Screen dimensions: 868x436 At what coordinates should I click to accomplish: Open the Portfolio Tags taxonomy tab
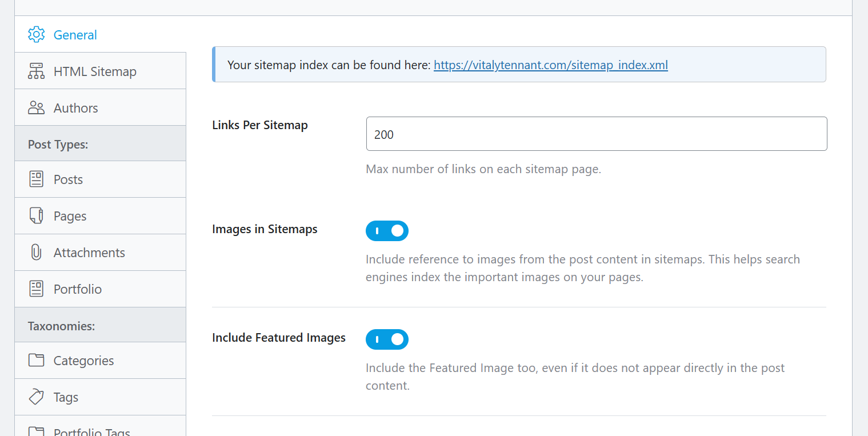pos(91,431)
